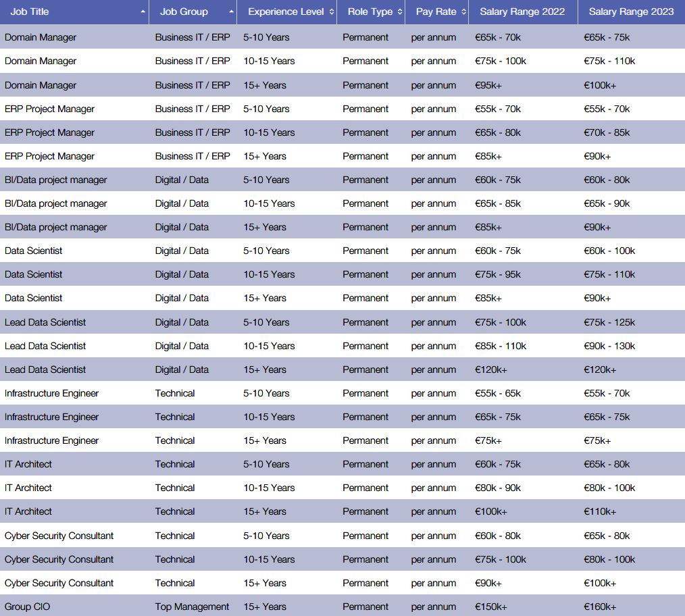Viewport: 685px width, 616px height.
Task: Click €75k - 125k Lead Data Scientist salary
Action: click(609, 322)
